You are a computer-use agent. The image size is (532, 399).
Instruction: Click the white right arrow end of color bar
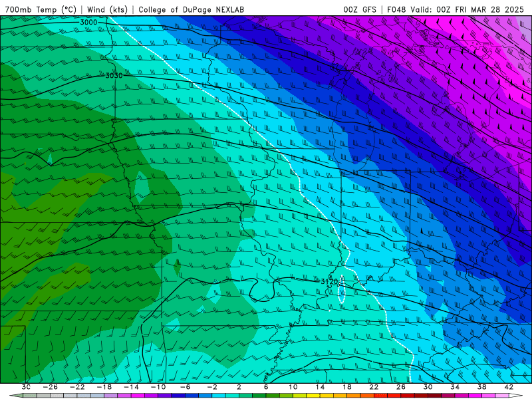(x=516, y=396)
